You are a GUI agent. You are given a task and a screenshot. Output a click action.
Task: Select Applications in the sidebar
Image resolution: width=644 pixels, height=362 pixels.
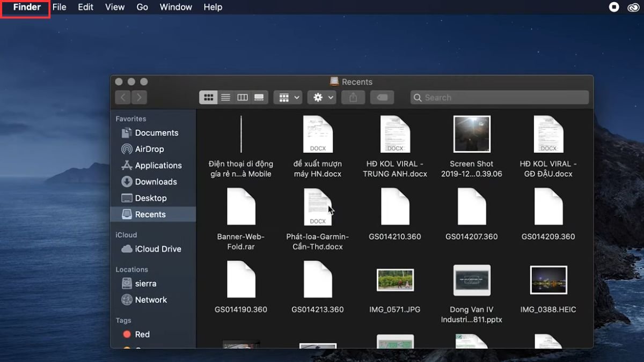tap(158, 166)
